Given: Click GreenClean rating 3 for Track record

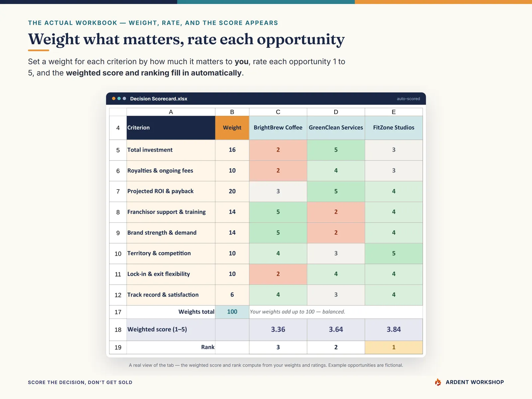Looking at the screenshot, I should (x=336, y=295).
